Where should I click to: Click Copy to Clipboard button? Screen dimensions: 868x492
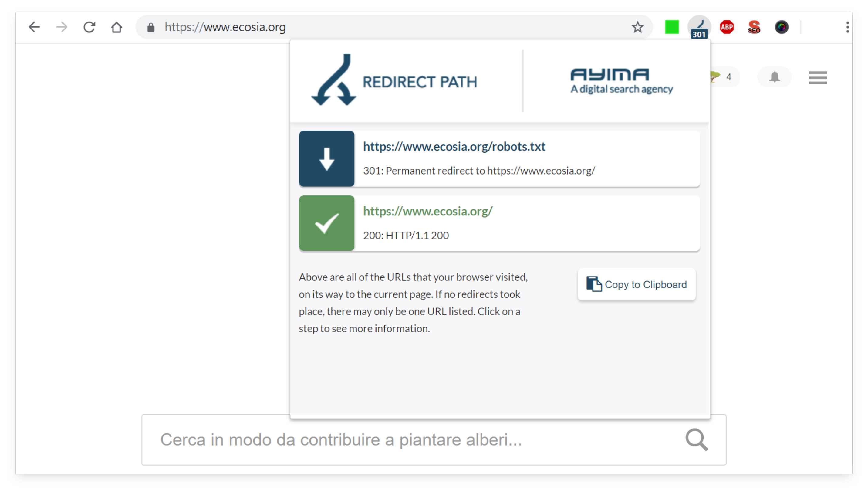click(636, 284)
